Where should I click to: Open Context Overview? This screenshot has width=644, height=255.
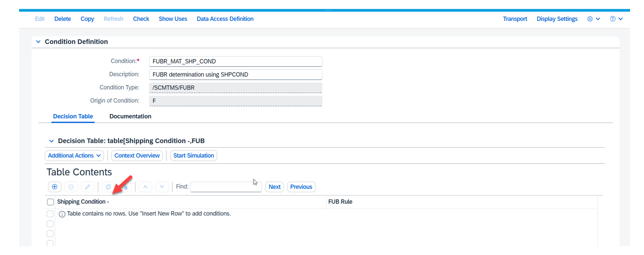coord(137,156)
